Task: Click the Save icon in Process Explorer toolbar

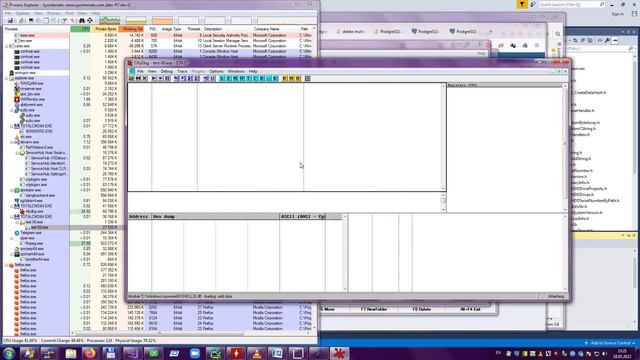Action: point(10,20)
